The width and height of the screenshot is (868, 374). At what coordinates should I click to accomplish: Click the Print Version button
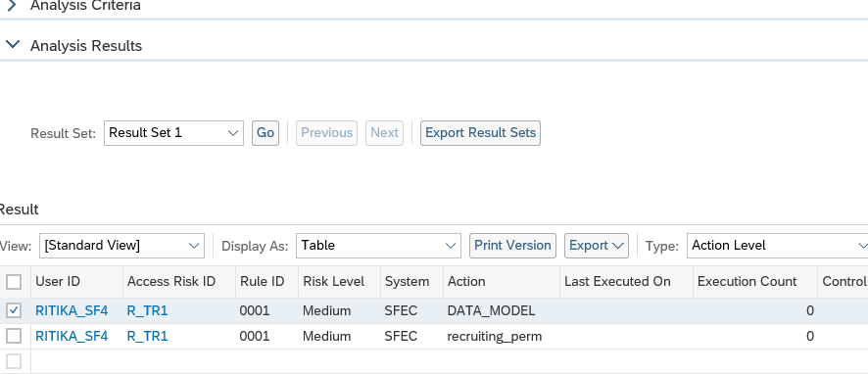click(512, 246)
